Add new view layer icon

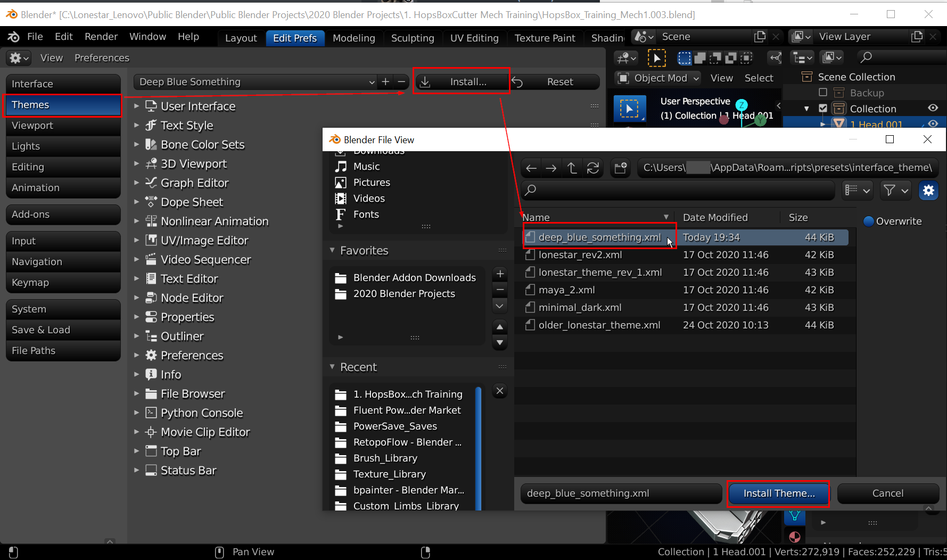coord(917,37)
